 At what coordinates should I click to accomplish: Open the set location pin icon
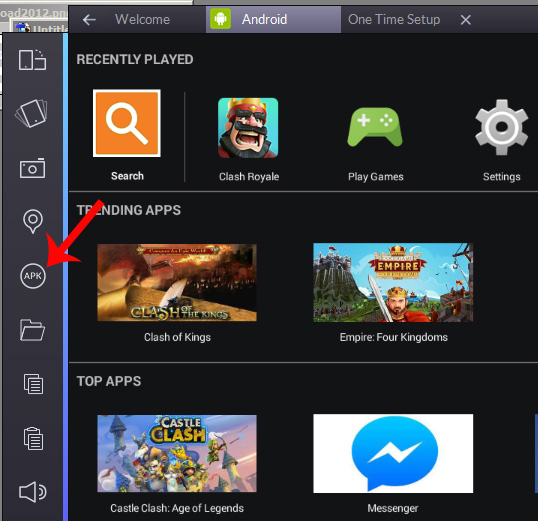point(33,221)
